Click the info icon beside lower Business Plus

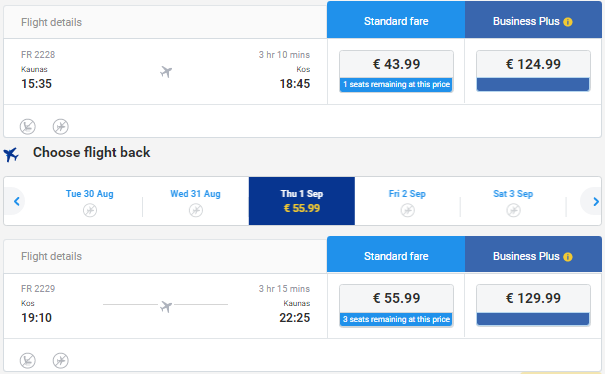(x=568, y=257)
